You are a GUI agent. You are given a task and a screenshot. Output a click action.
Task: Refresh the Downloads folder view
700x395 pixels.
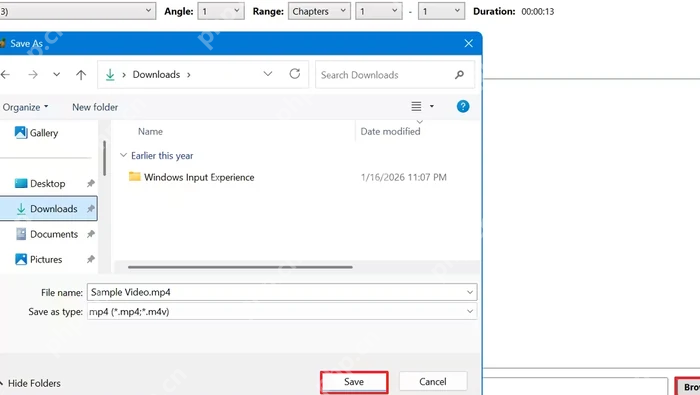click(295, 74)
